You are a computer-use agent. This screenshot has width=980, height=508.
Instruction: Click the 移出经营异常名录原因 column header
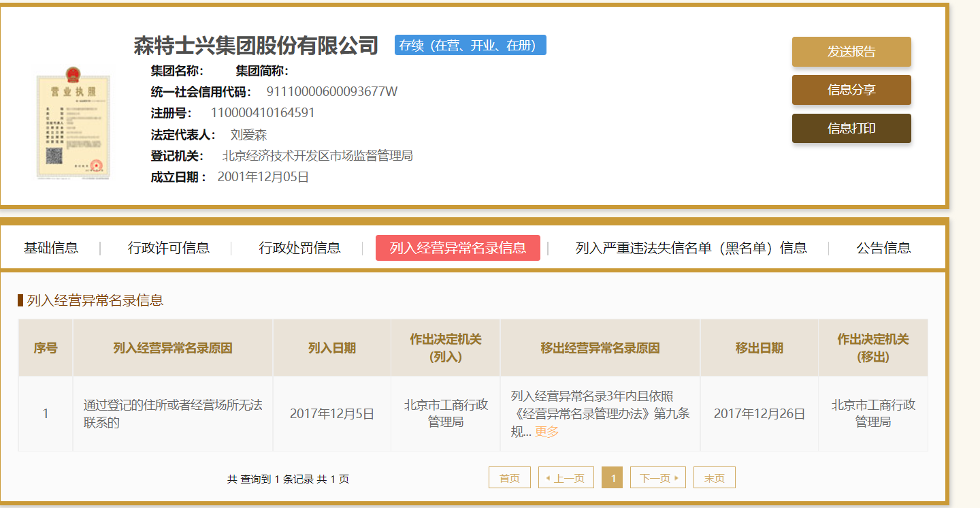(x=600, y=348)
